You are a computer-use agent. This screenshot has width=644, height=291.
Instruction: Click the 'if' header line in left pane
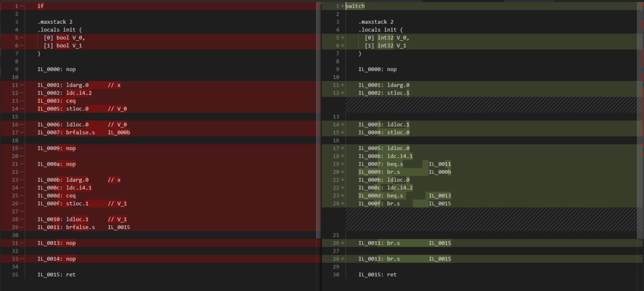40,6
